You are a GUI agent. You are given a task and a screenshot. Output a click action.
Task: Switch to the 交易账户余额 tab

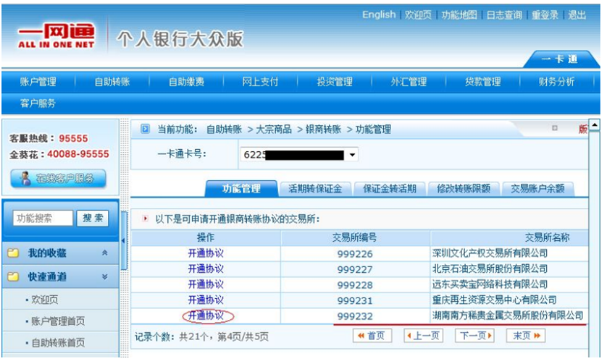tap(537, 189)
